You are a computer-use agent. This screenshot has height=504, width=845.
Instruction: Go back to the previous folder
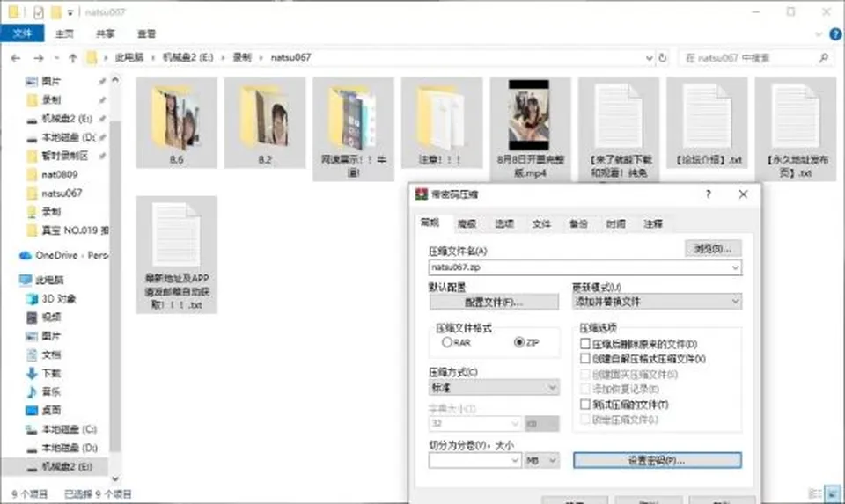pos(16,58)
